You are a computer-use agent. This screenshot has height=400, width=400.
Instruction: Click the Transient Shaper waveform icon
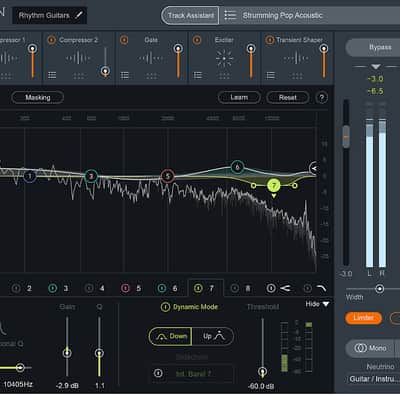point(296,58)
